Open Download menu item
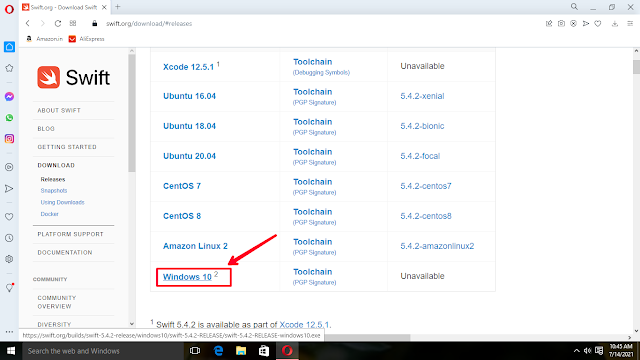 tap(56, 165)
